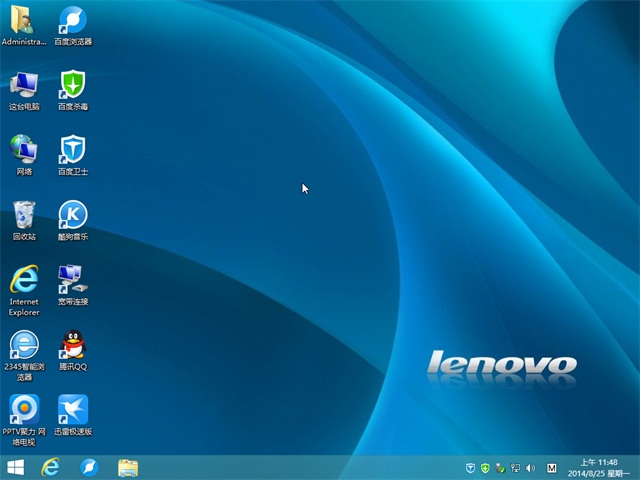Launch 百度杀毒 from the desktop
This screenshot has width=640, height=480.
[x=72, y=84]
